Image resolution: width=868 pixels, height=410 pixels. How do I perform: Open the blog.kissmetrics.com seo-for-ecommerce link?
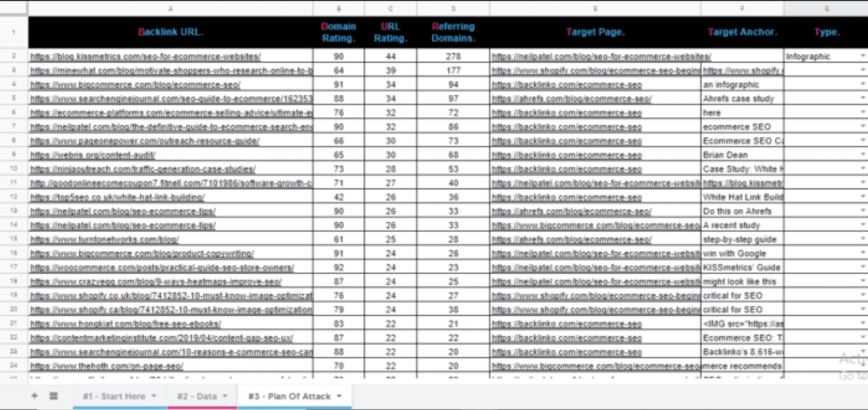coord(145,56)
